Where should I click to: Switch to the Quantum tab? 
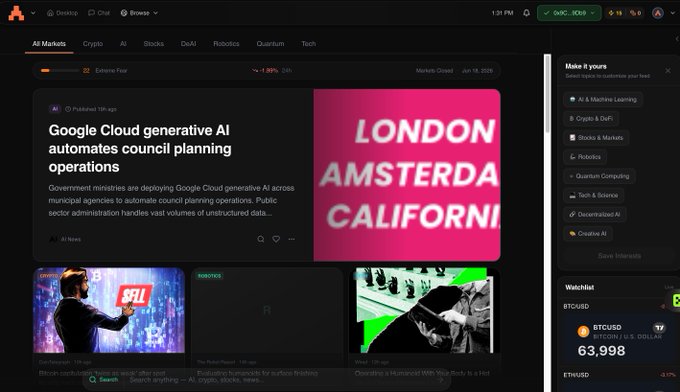[x=270, y=44]
